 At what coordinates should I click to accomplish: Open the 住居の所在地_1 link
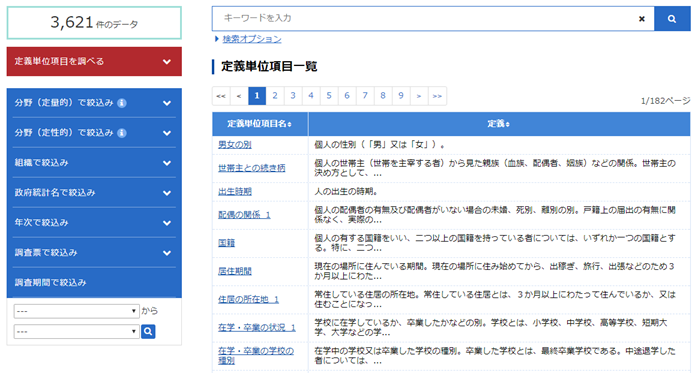[248, 300]
